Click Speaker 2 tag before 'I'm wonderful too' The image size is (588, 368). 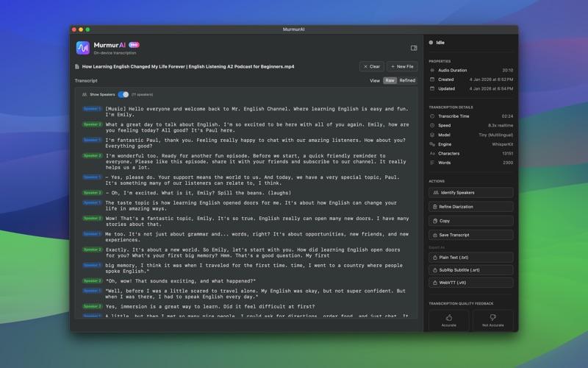(92, 155)
